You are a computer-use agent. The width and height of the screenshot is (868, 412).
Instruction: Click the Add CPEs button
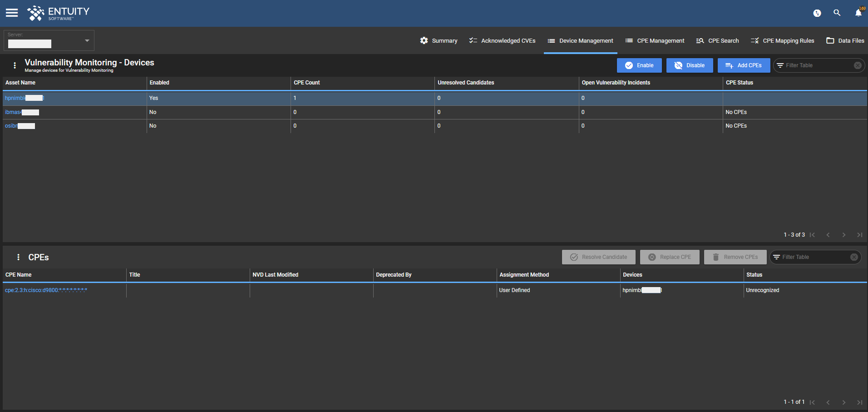[x=744, y=65]
